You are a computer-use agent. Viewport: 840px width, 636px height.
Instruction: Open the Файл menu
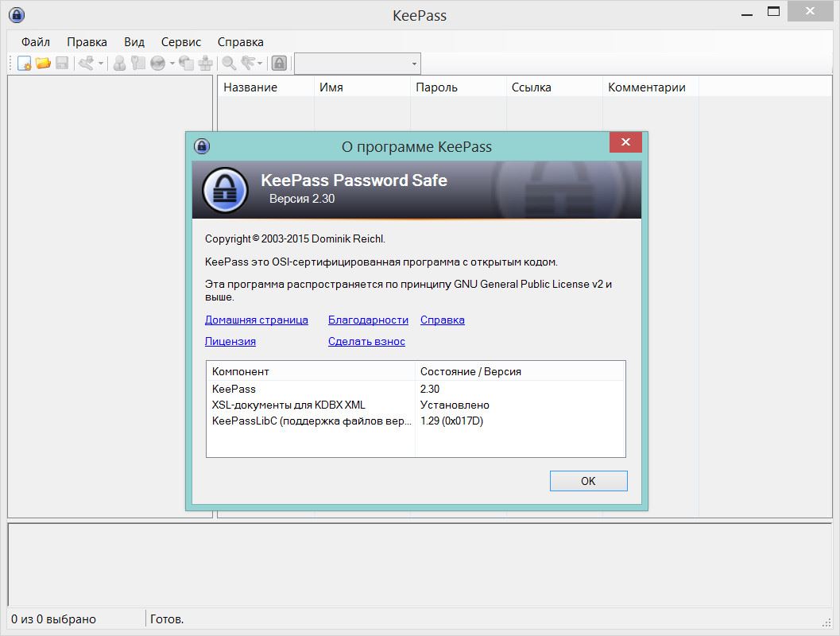coord(35,42)
